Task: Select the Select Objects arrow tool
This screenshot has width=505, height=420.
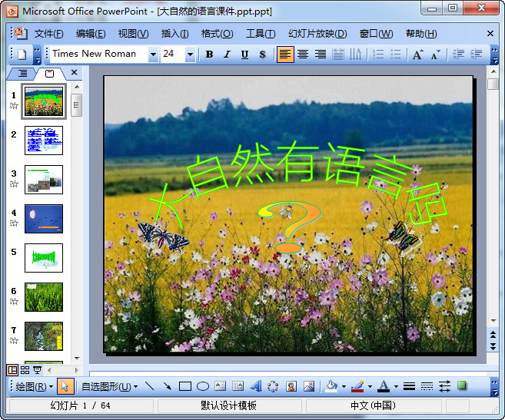Action: (65, 386)
